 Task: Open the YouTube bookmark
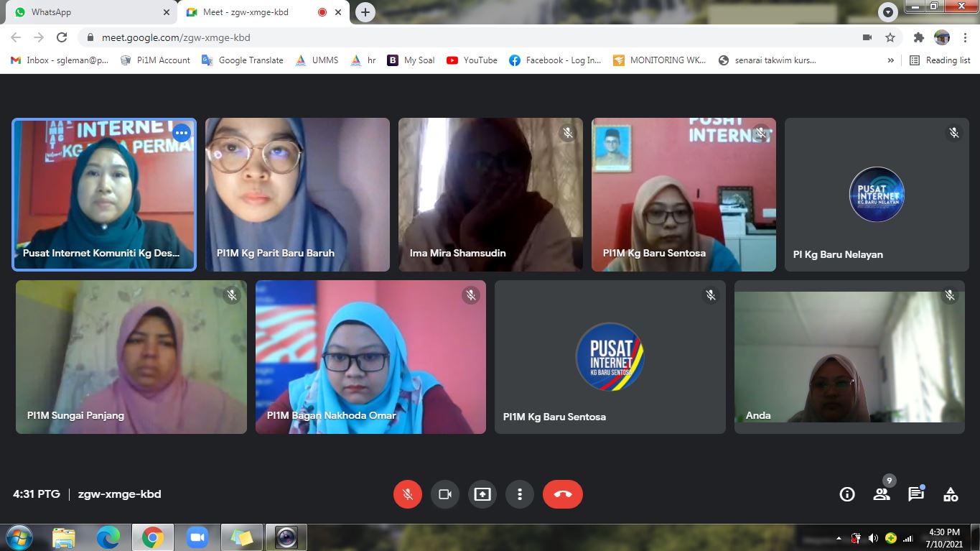pos(472,60)
